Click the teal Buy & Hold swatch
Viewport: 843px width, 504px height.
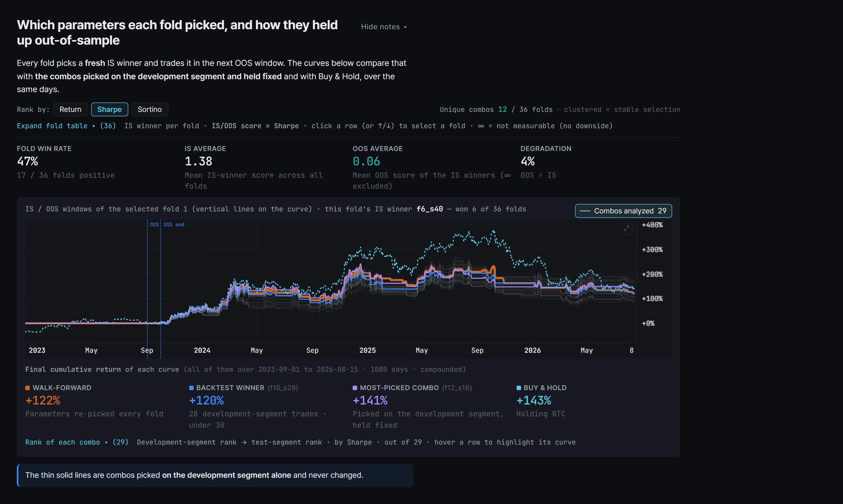(519, 388)
